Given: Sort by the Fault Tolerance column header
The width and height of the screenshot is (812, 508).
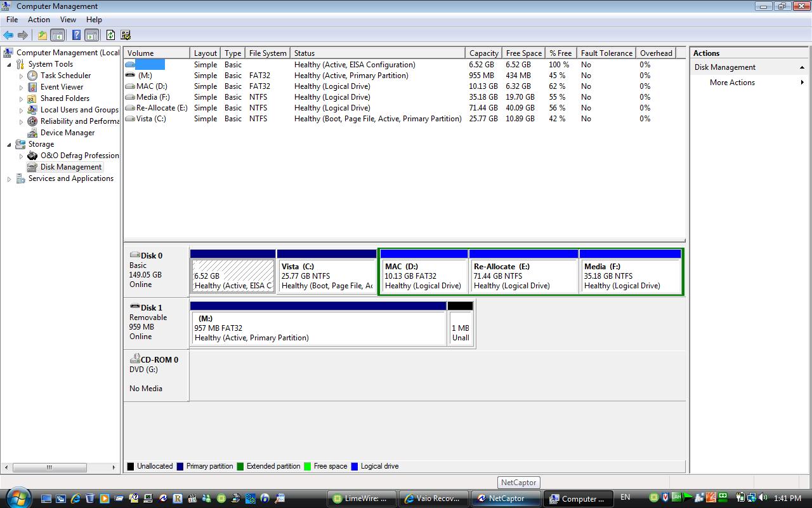Looking at the screenshot, I should (606, 53).
